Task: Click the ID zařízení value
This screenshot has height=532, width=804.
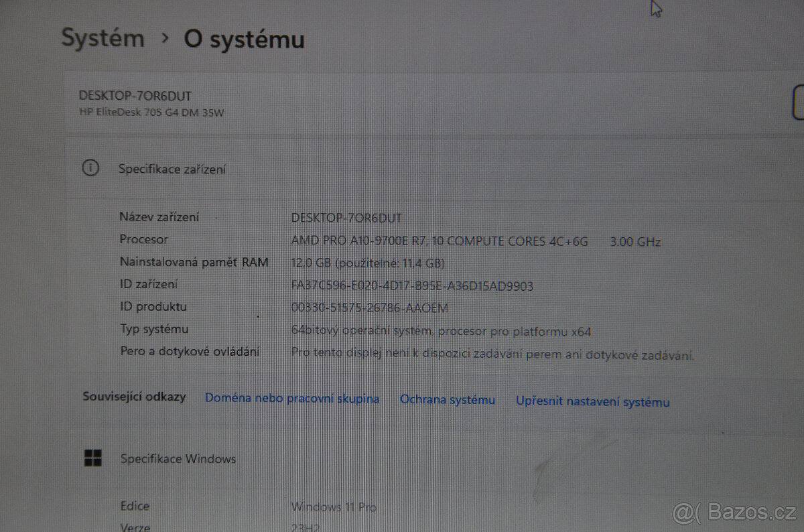Action: pos(412,285)
